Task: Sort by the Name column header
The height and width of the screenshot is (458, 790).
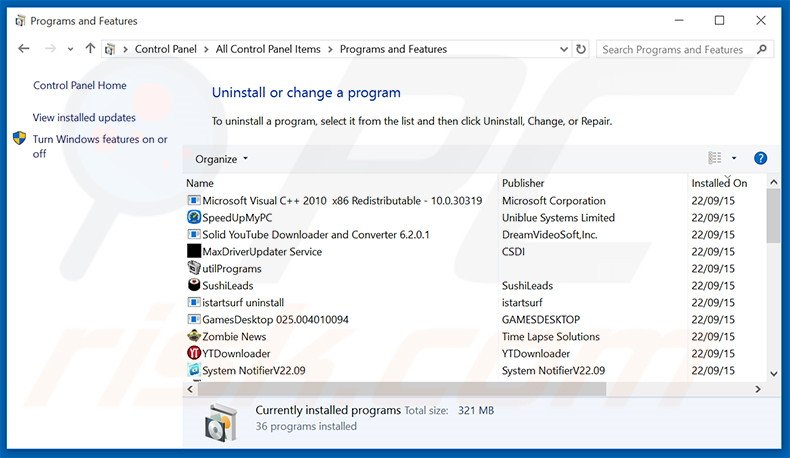Action: pyautogui.click(x=200, y=183)
